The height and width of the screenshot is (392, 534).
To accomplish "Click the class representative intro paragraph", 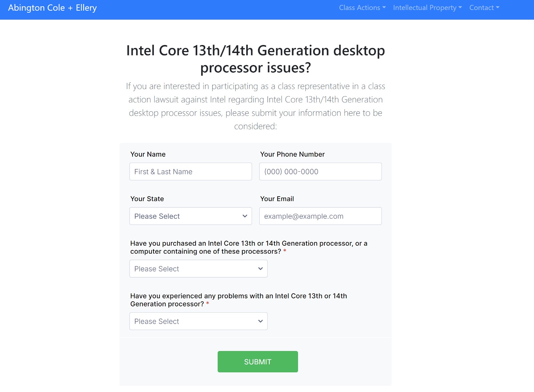I will (x=256, y=106).
